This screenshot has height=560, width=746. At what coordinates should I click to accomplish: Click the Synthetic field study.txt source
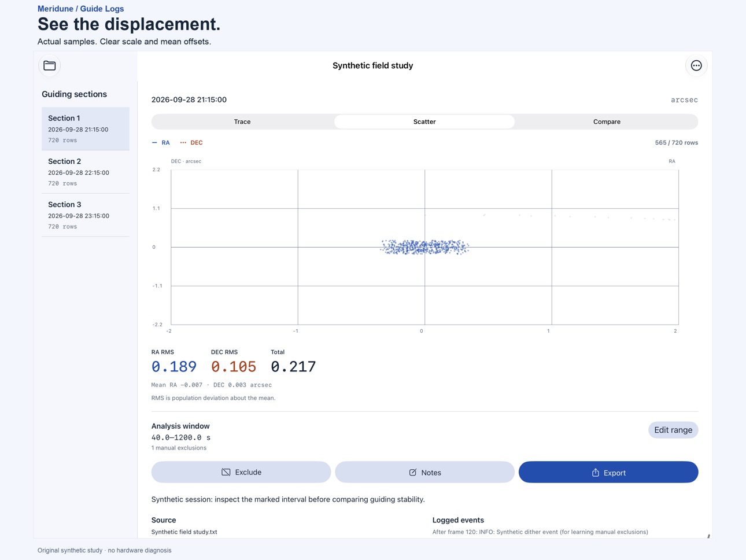tap(184, 532)
